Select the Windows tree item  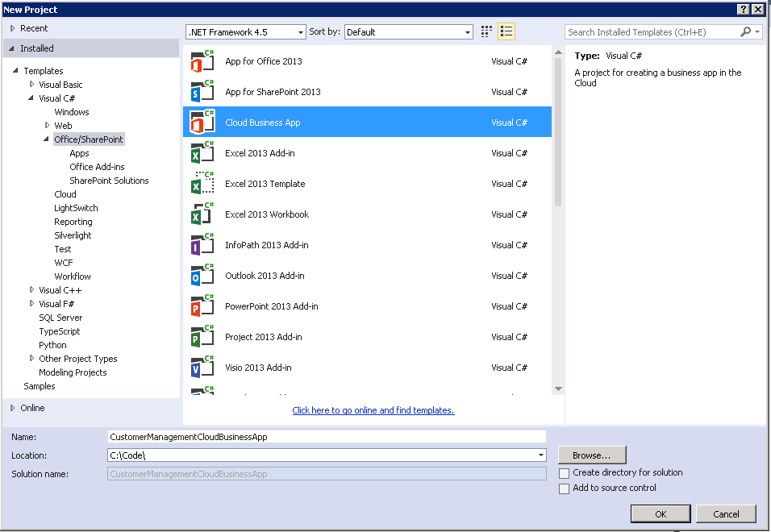pyautogui.click(x=71, y=112)
